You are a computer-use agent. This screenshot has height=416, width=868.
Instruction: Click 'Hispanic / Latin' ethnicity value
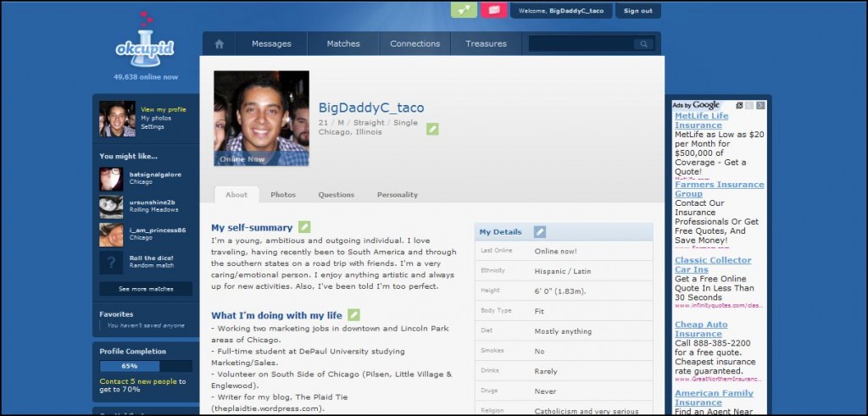coord(563,271)
